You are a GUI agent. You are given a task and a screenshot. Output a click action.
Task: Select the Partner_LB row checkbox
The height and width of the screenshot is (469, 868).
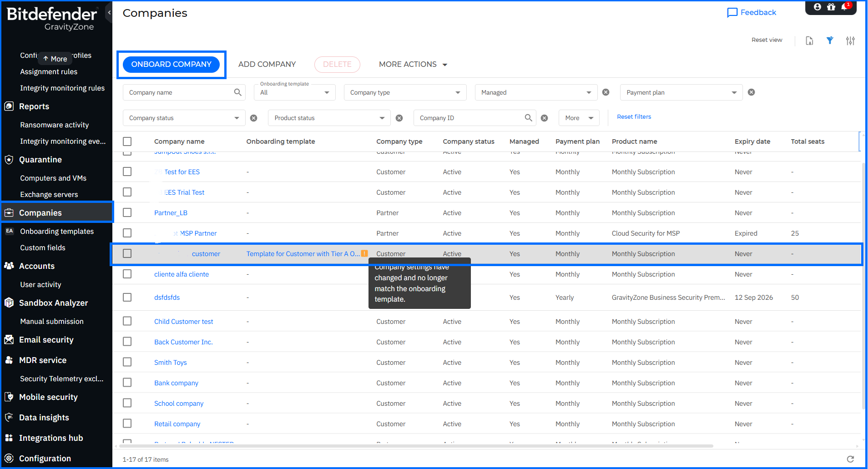pyautogui.click(x=127, y=213)
